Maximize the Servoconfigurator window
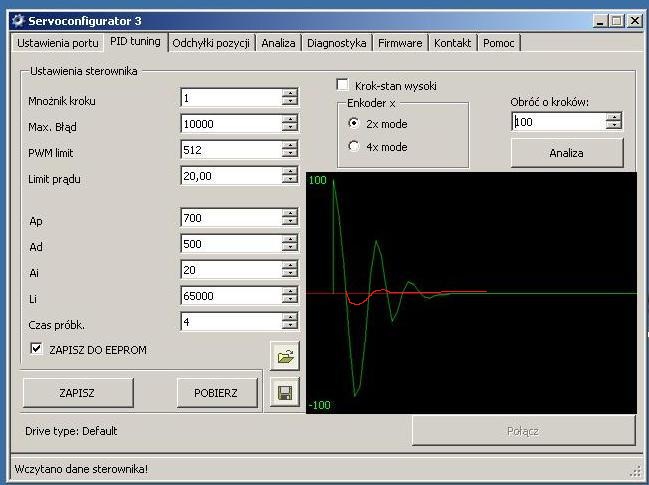Screen dimensions: 649x485 click(616, 21)
